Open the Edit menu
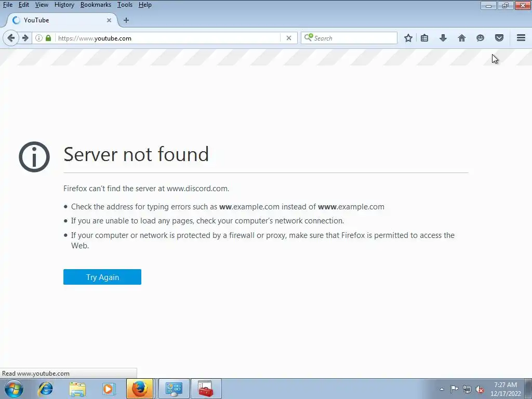Viewport: 532px width, 399px height. (24, 5)
